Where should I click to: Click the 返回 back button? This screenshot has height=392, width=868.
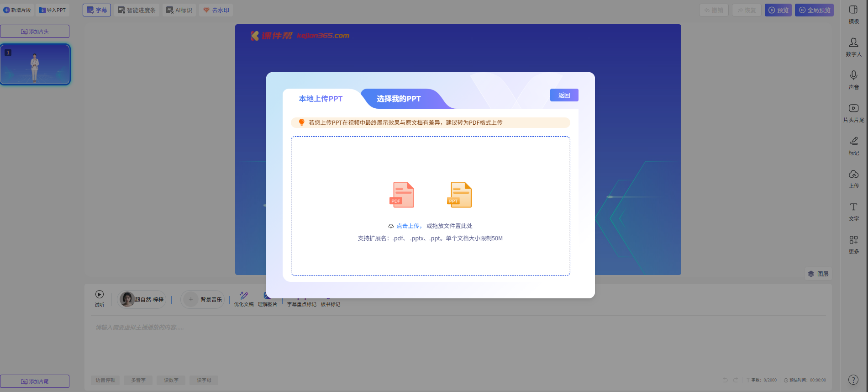(x=564, y=95)
